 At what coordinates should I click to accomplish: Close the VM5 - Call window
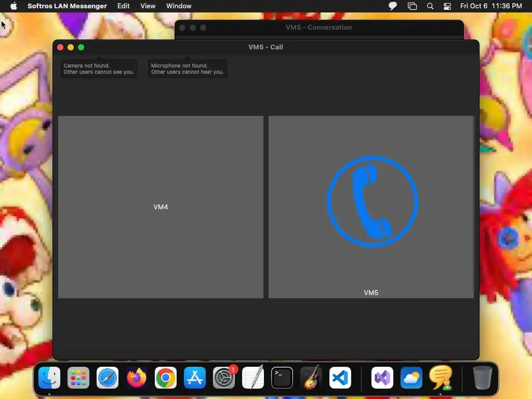point(60,47)
